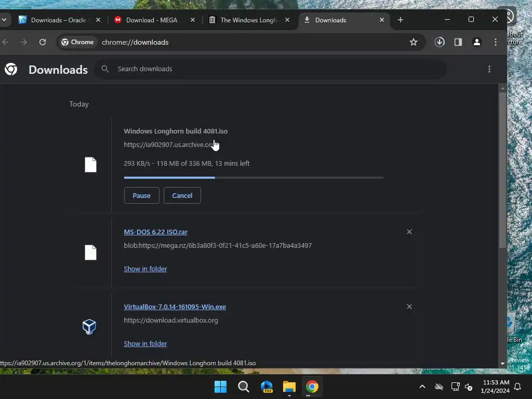The height and width of the screenshot is (399, 532).
Task: Click the Longhorn download progress bar
Action: 254,178
